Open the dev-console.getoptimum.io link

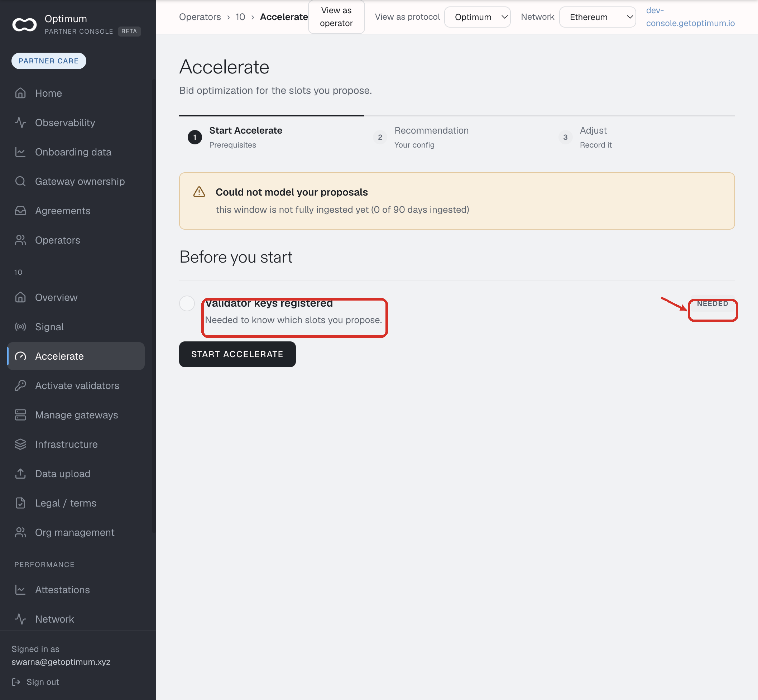(690, 17)
